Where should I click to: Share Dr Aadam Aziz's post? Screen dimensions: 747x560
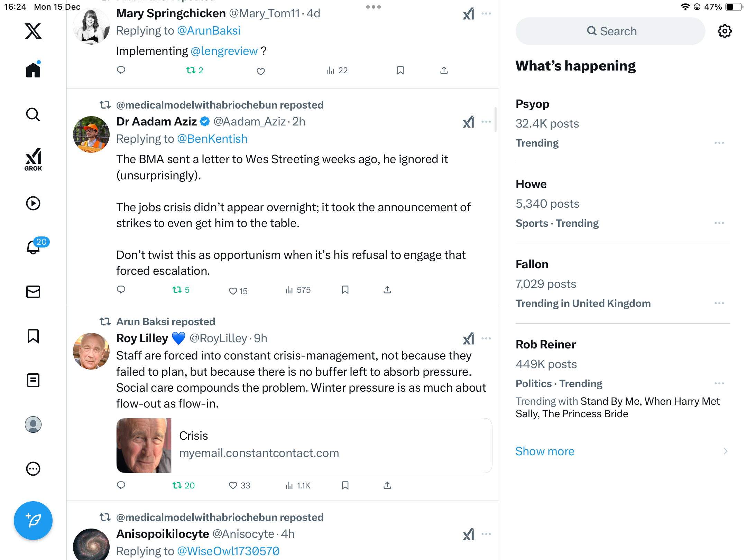387,290
